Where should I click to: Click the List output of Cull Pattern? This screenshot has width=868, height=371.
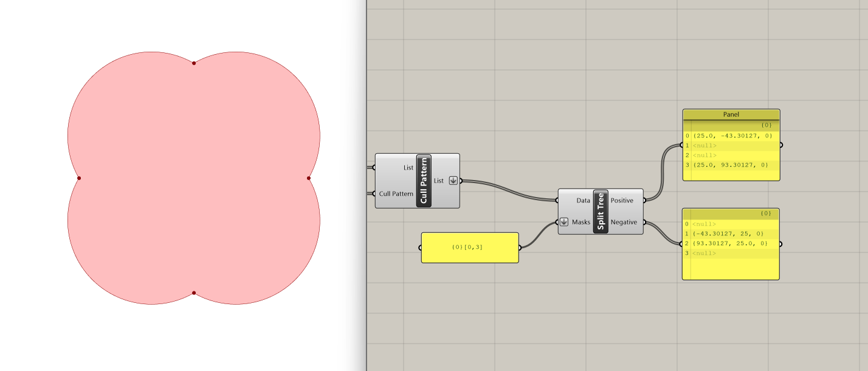pyautogui.click(x=439, y=181)
